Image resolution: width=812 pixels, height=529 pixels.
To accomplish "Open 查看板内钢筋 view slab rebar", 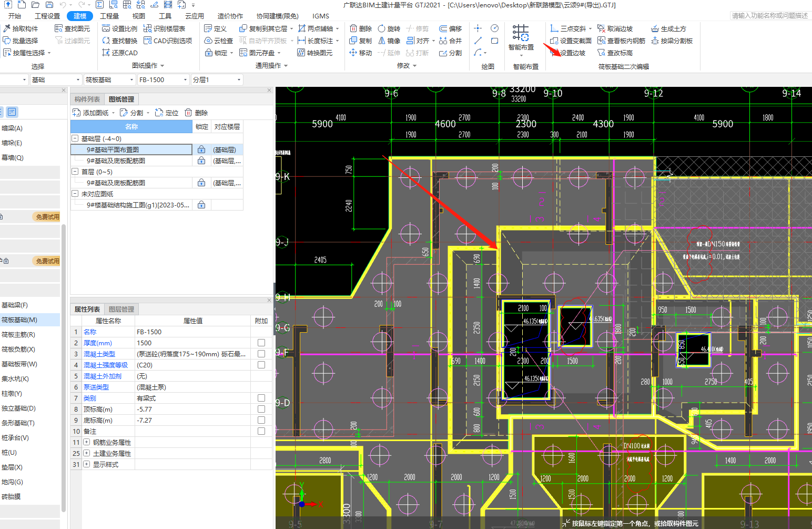I will (x=621, y=41).
